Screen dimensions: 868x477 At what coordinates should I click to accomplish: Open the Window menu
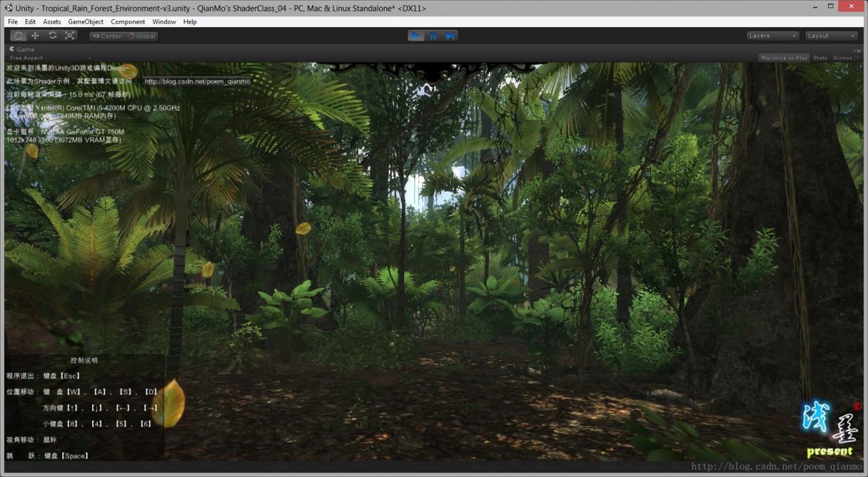coord(164,22)
